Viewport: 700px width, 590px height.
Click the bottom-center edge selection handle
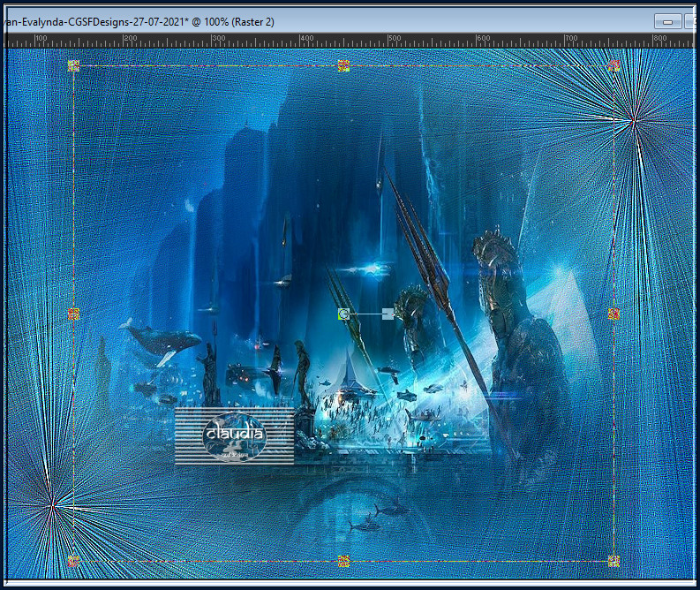coord(343,562)
